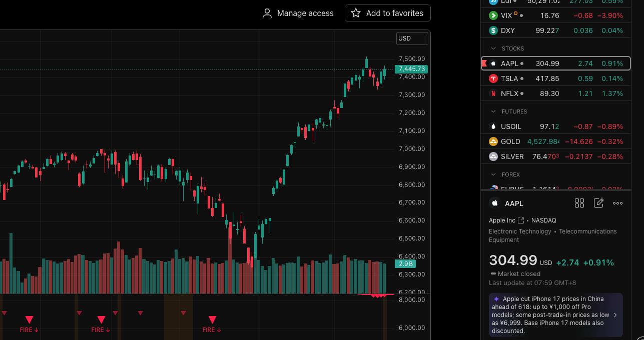Click the Manage access button
This screenshot has width=644, height=340.
click(x=298, y=13)
